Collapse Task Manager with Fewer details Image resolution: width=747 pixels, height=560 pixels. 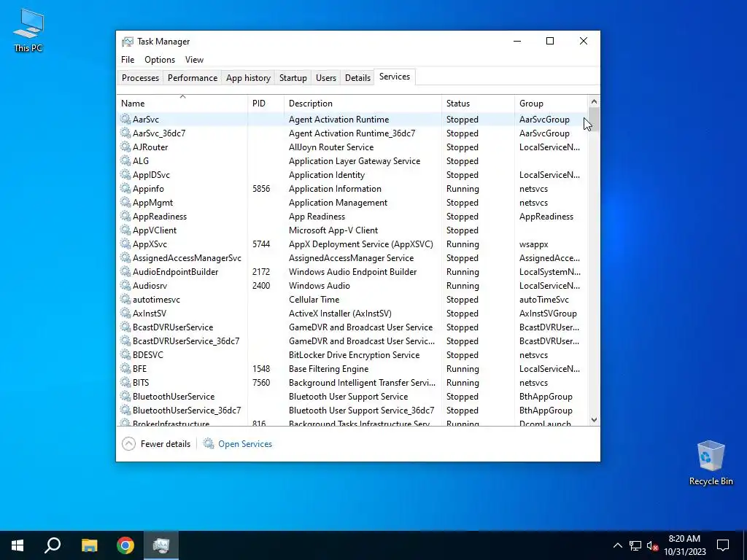pos(156,444)
